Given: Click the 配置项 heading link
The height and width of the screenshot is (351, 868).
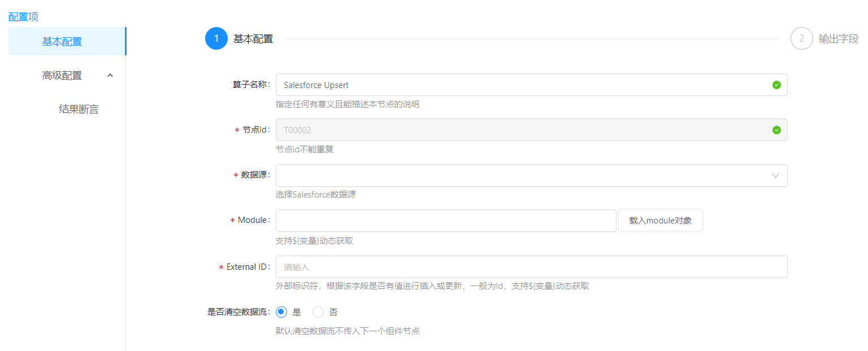Looking at the screenshot, I should 23,17.
